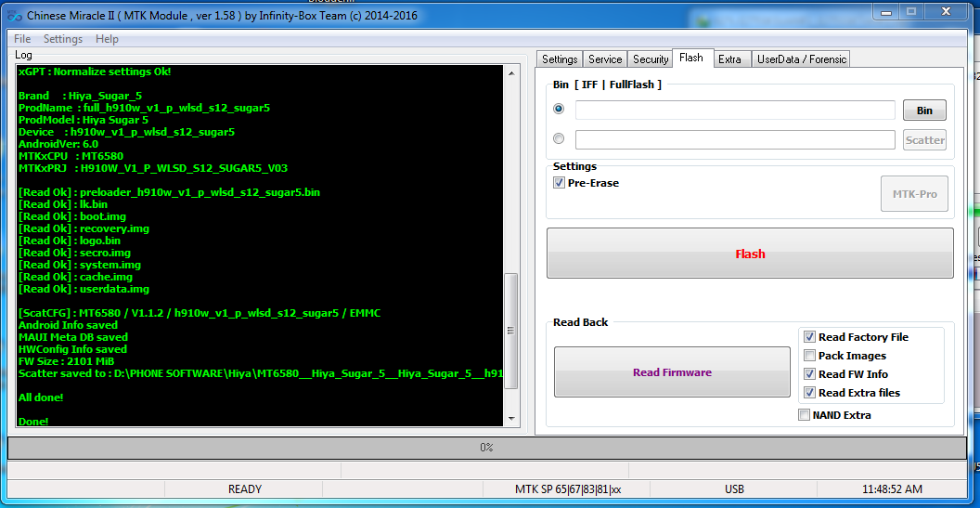Viewport: 980px width, 508px height.
Task: Click the 11:48:52 AM clock in status bar
Action: pyautogui.click(x=891, y=489)
